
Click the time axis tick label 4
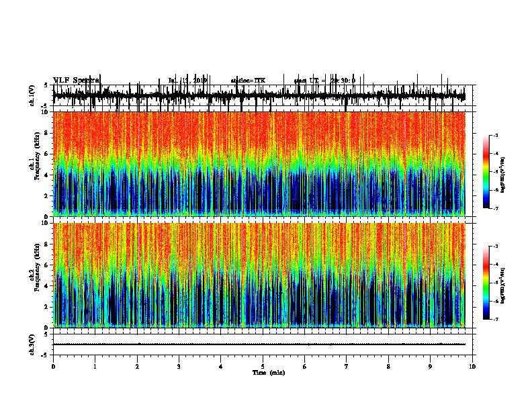[x=221, y=367]
